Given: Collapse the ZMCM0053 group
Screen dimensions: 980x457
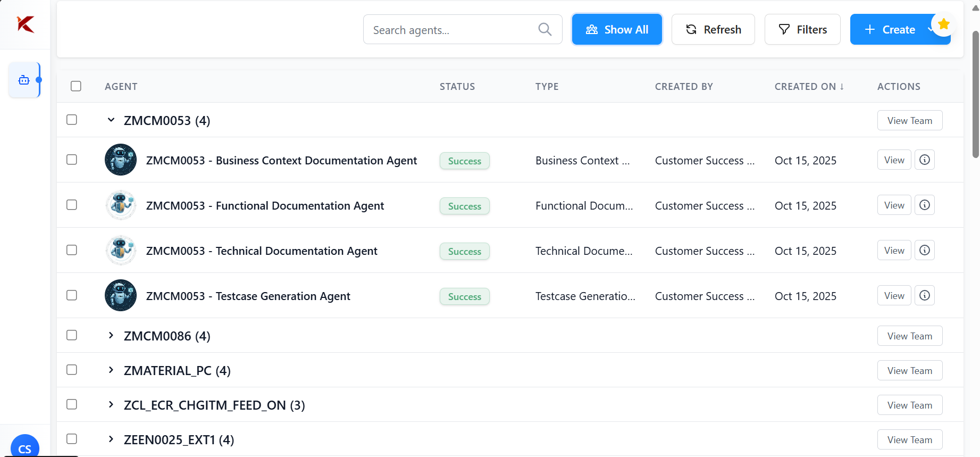Looking at the screenshot, I should tap(111, 120).
